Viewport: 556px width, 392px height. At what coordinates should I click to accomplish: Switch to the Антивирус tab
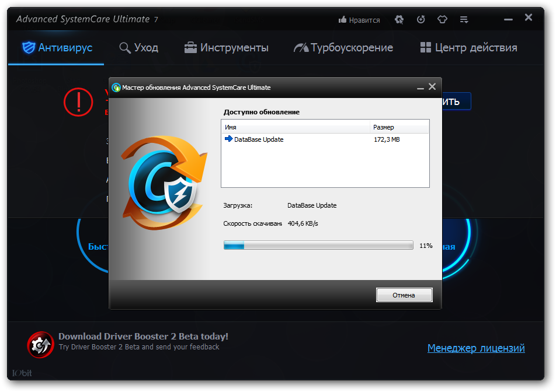point(57,47)
